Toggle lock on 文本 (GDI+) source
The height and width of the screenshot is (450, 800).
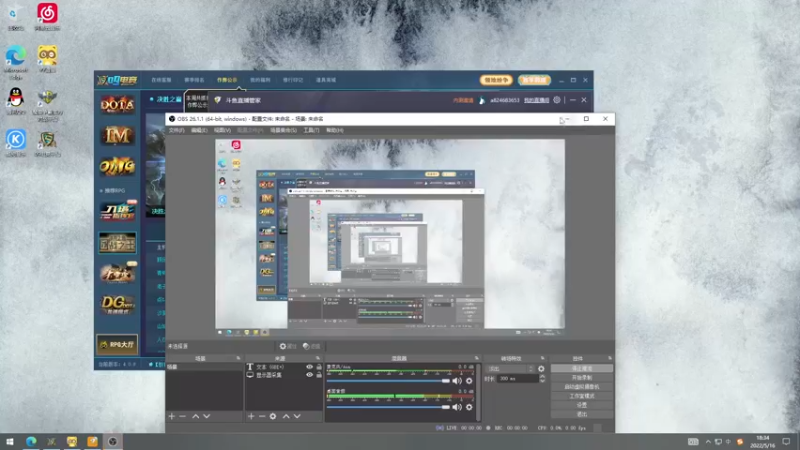click(x=319, y=367)
